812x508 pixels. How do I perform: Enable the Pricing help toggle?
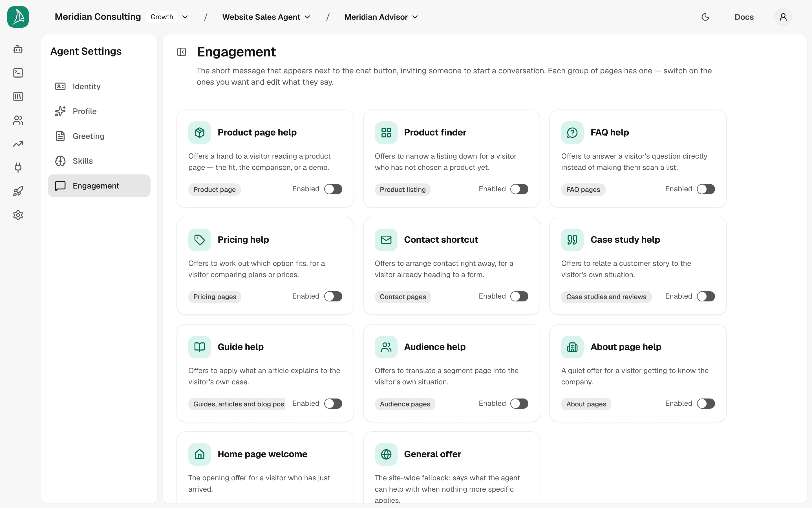tap(333, 296)
